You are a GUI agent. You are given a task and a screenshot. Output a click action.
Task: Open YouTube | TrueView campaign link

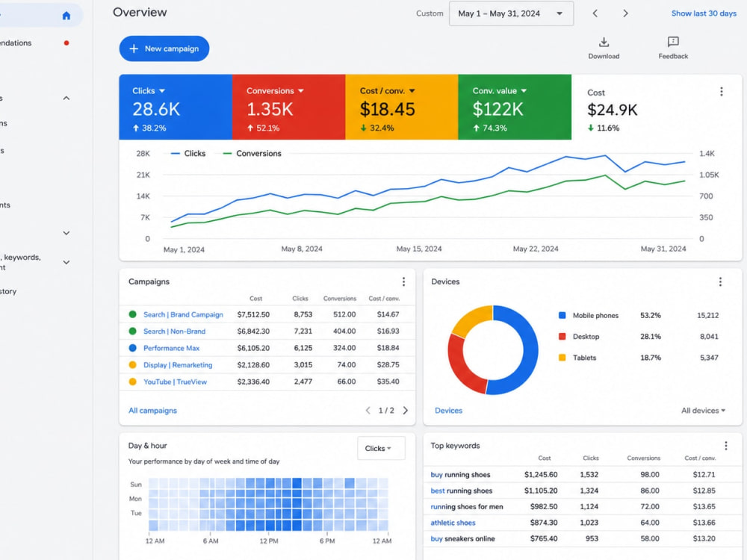click(x=175, y=382)
